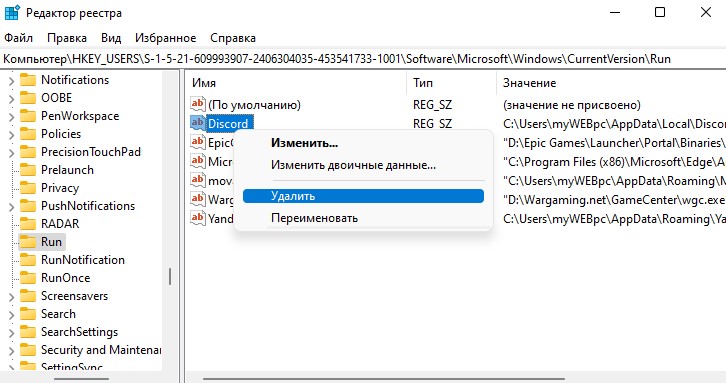726x383 pixels.
Task: Click the Registry Editor app icon in title bar
Action: coord(12,13)
